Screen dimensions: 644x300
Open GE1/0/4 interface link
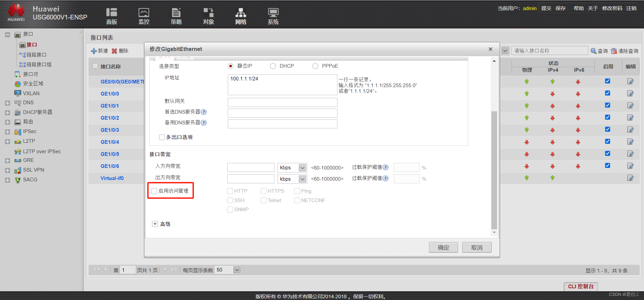(x=110, y=142)
